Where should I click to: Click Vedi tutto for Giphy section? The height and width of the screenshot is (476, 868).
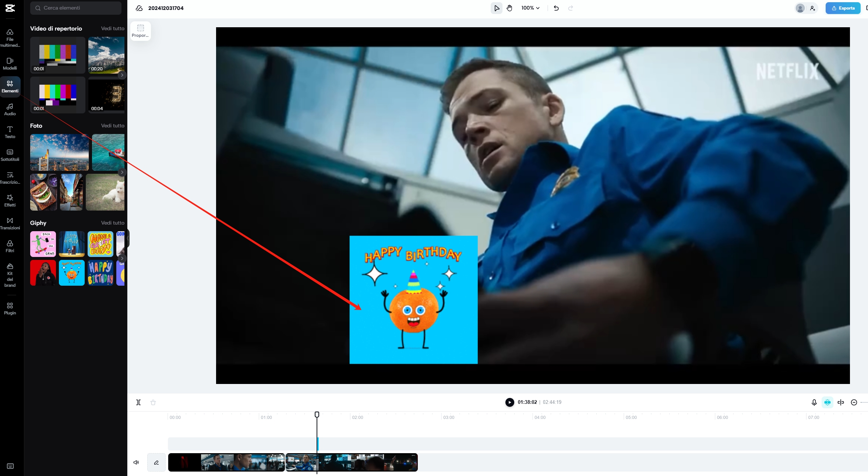pos(113,223)
